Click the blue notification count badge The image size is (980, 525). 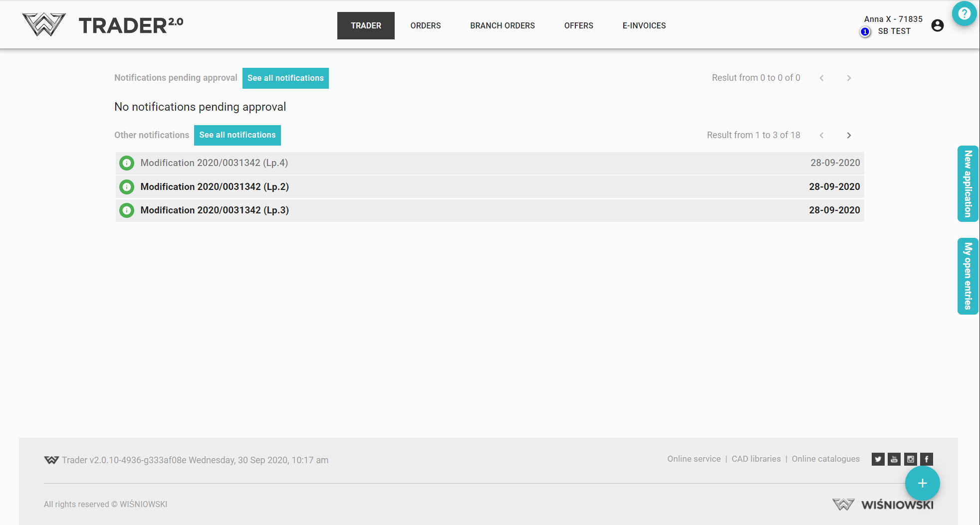865,32
